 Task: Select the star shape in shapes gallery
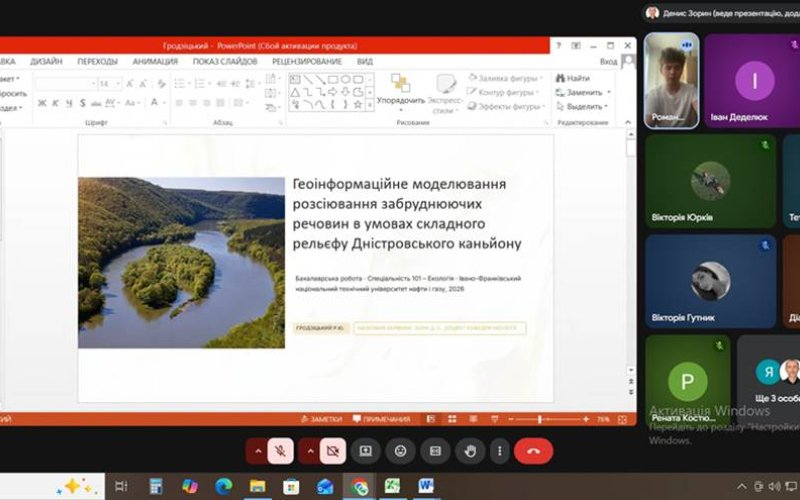coord(358,105)
